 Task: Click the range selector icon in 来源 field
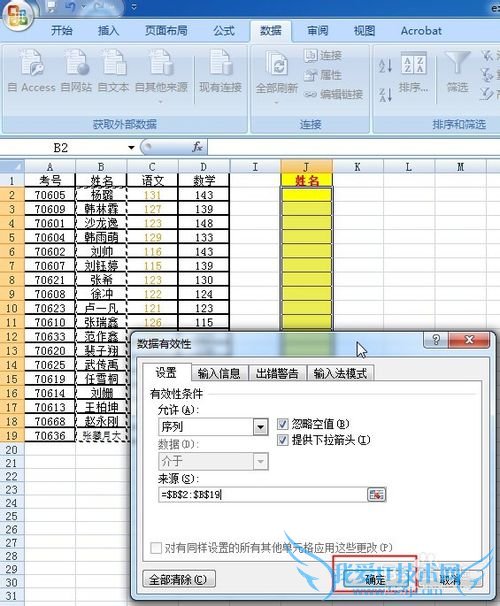tap(376, 494)
